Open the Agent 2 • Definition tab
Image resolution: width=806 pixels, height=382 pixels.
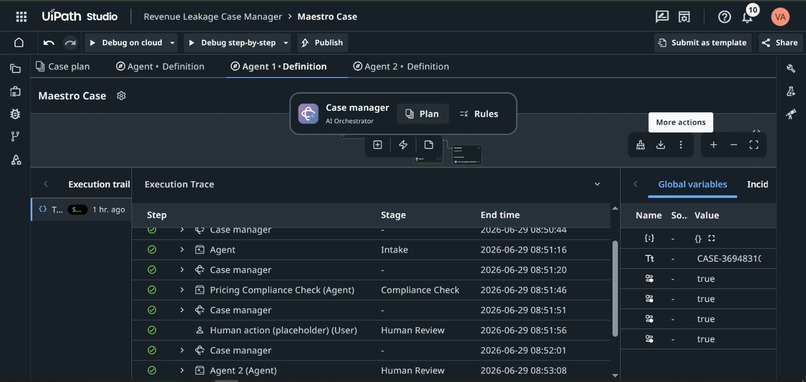[x=401, y=66]
